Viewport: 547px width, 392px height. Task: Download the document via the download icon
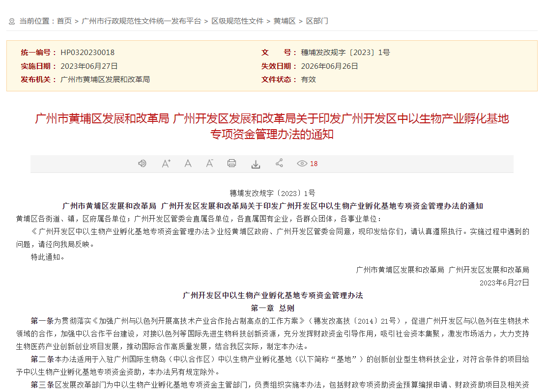256,164
